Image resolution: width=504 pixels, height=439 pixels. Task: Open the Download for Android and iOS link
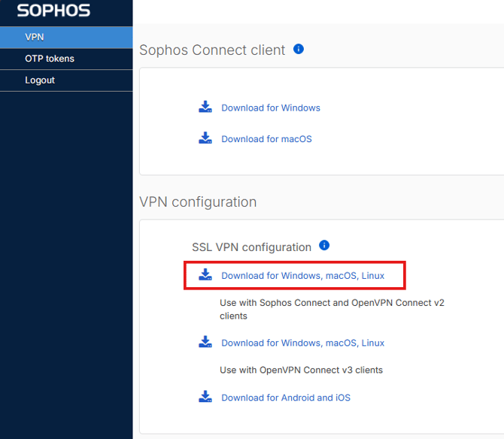286,398
